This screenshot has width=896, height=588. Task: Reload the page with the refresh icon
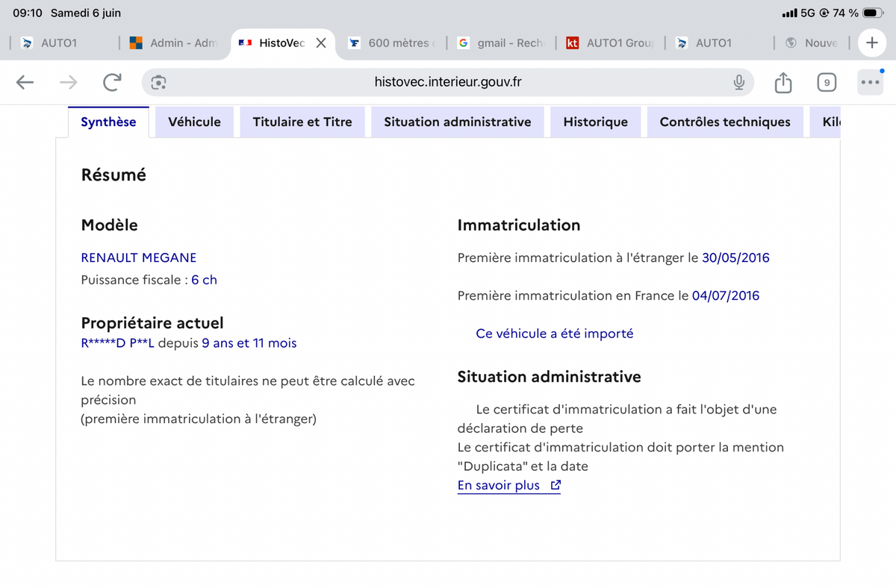coord(112,83)
